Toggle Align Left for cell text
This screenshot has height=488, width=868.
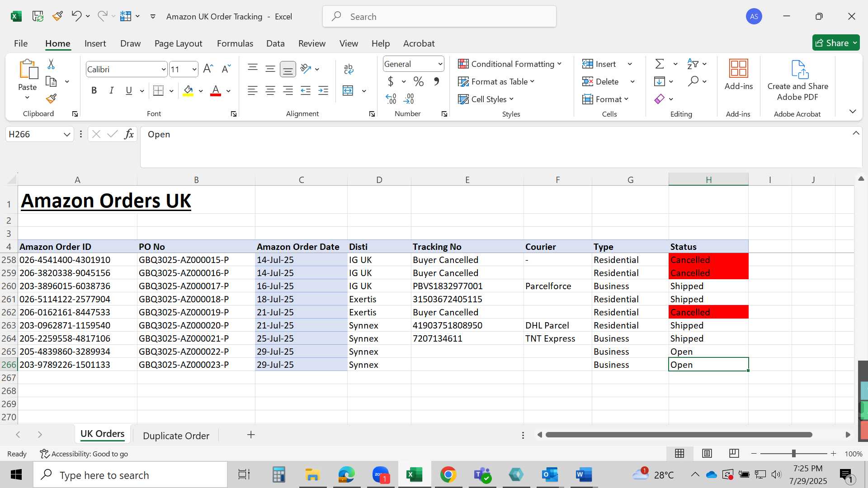pyautogui.click(x=253, y=91)
